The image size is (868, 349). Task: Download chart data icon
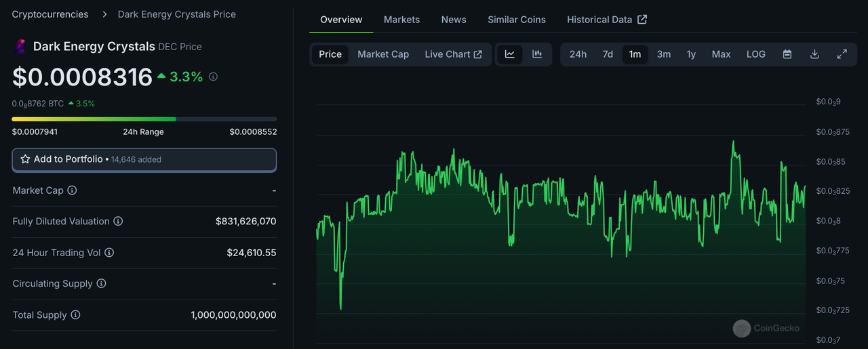point(815,54)
